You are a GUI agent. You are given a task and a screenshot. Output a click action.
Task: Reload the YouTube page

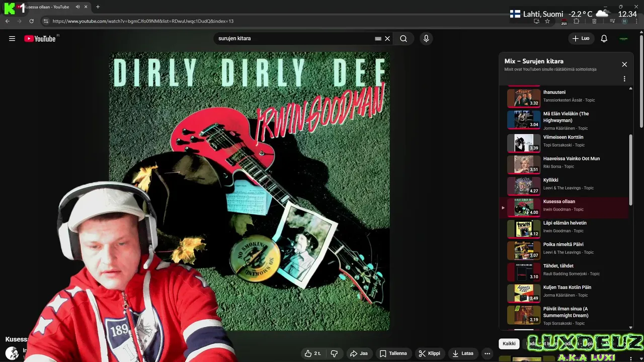pos(31,21)
